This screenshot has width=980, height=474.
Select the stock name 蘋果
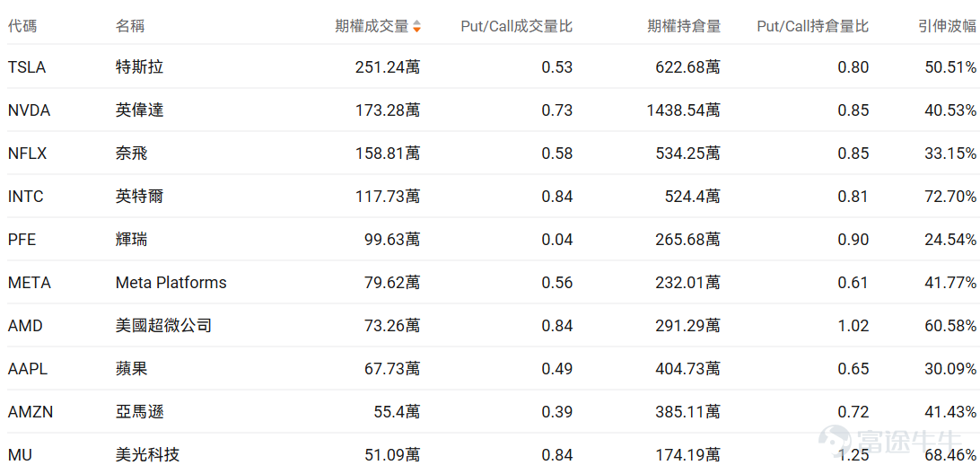pyautogui.click(x=131, y=369)
